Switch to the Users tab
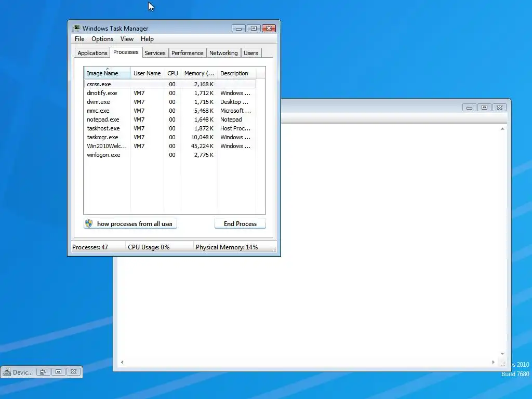532x399 pixels. (x=251, y=53)
